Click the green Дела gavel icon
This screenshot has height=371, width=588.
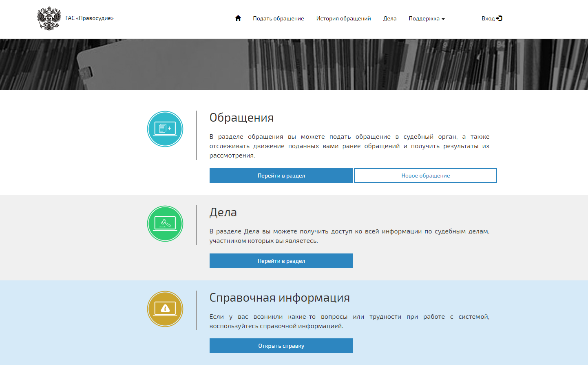pyautogui.click(x=165, y=224)
